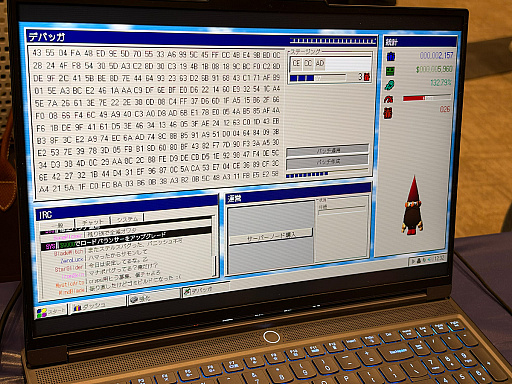Click the red-hat gnome figure

pos(413,206)
